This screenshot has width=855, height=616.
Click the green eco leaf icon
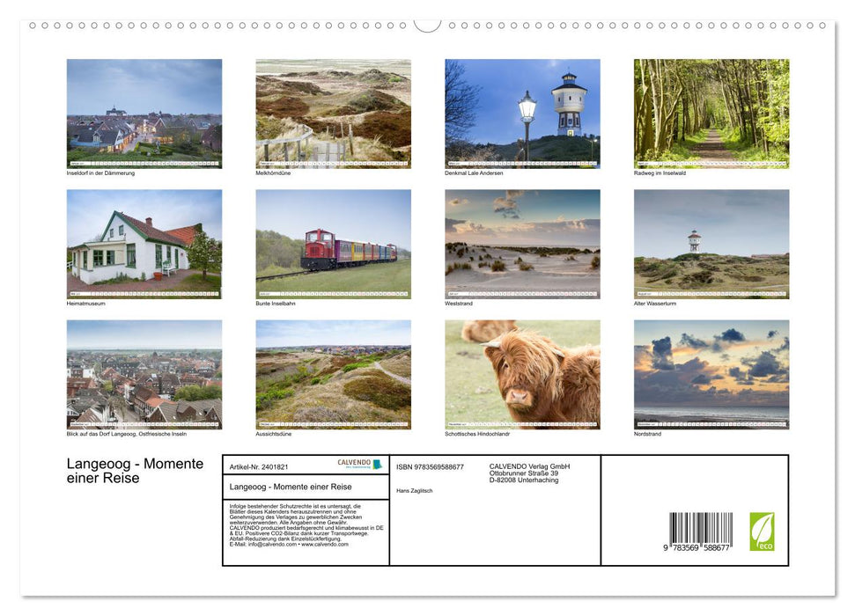[x=762, y=532]
